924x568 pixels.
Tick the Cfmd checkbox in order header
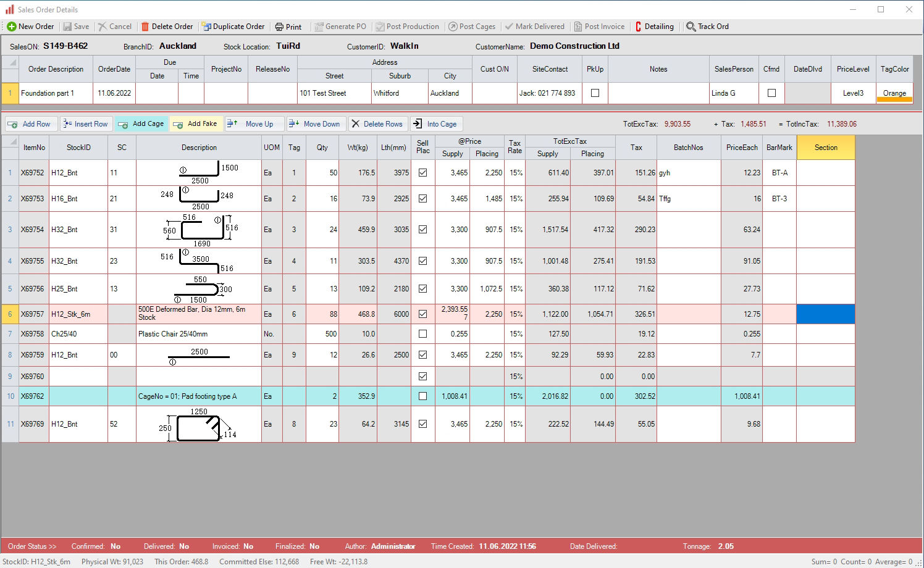[771, 93]
